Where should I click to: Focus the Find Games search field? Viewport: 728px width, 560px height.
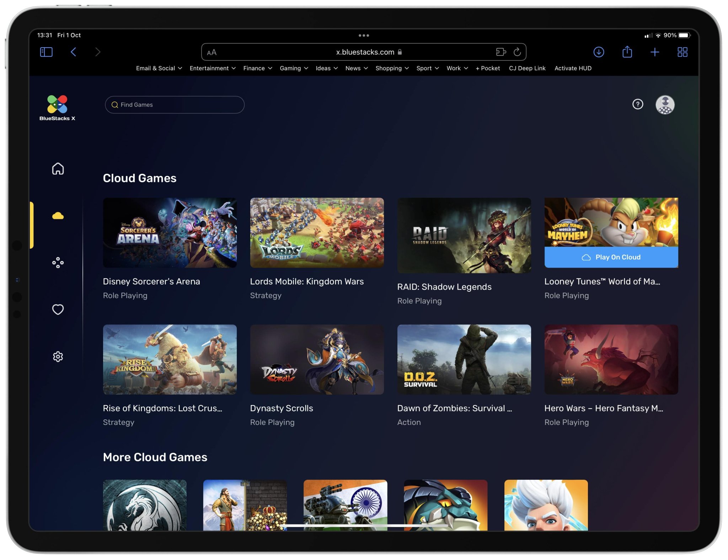point(175,105)
